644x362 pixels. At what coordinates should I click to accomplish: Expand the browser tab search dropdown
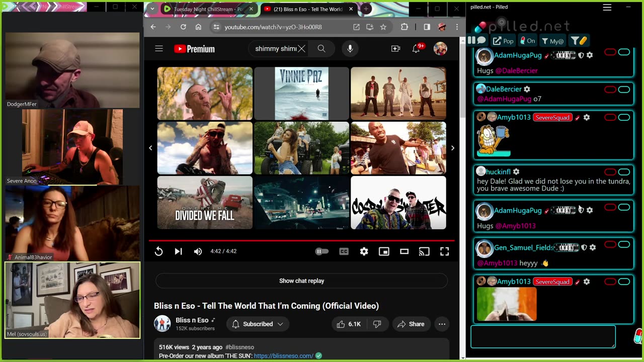click(151, 9)
